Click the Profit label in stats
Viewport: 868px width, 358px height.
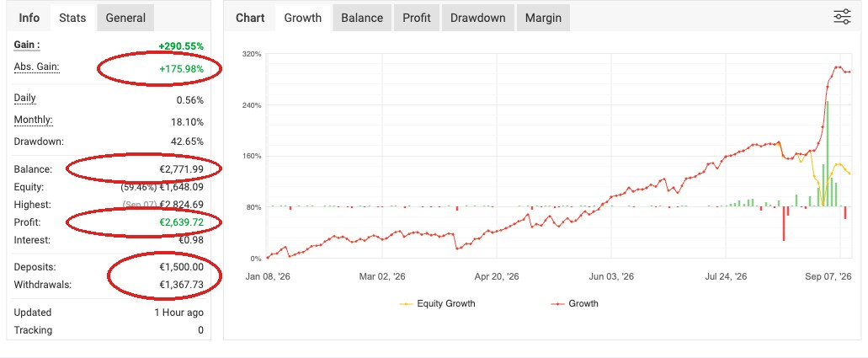pos(28,222)
